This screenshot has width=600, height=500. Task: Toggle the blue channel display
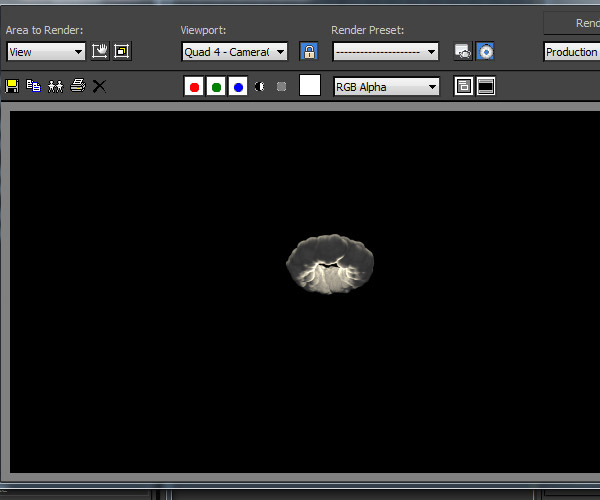pyautogui.click(x=238, y=86)
